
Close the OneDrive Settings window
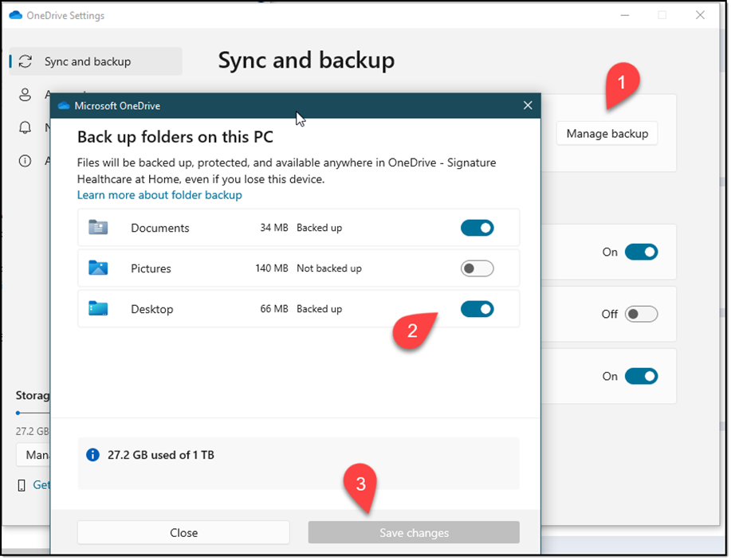coord(702,15)
